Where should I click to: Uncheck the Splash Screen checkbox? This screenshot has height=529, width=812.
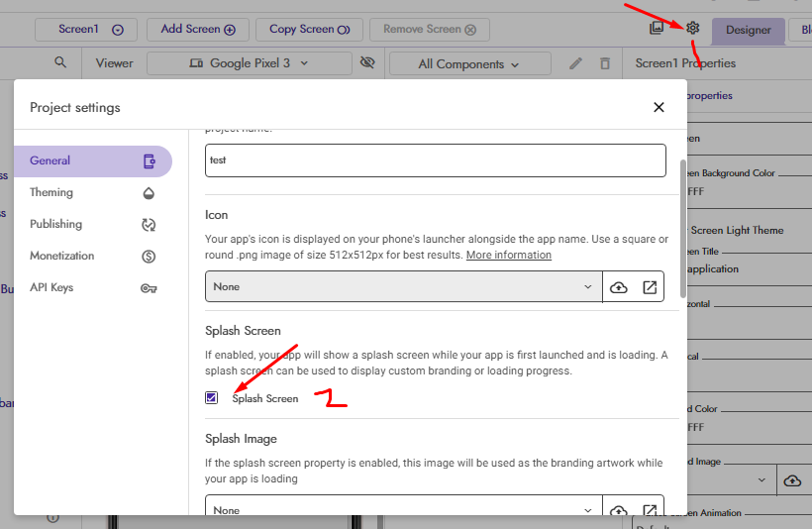click(212, 398)
